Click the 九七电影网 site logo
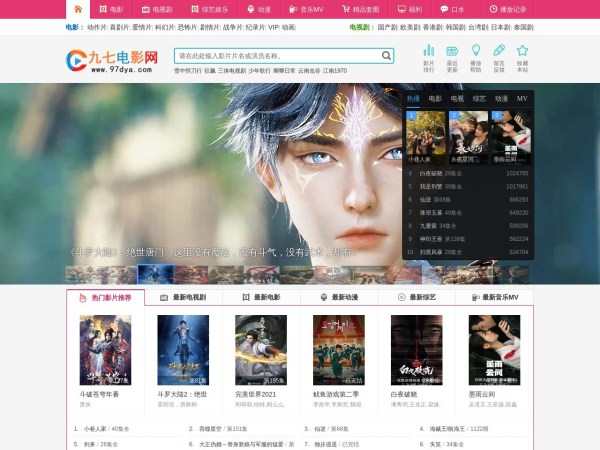 112,63
